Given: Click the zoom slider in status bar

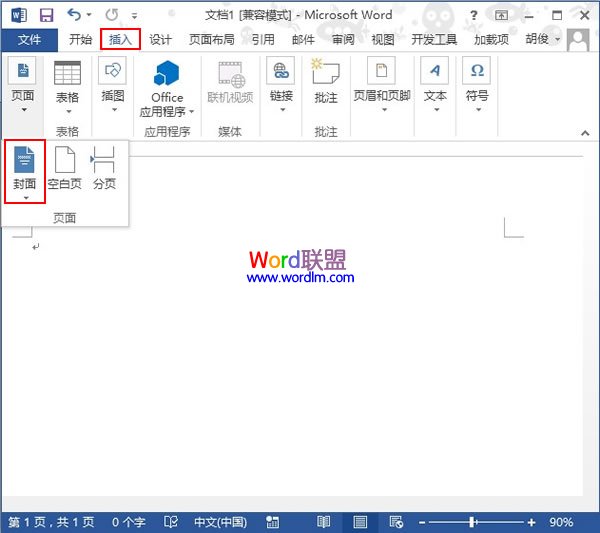Looking at the screenshot, I should pos(468,522).
